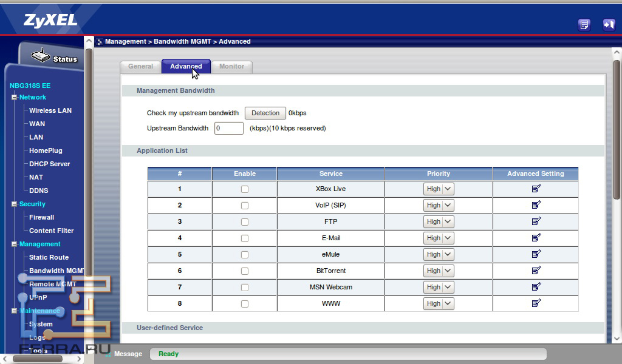622x364 pixels.
Task: Enable the XBox Live service checkbox
Action: pos(245,189)
